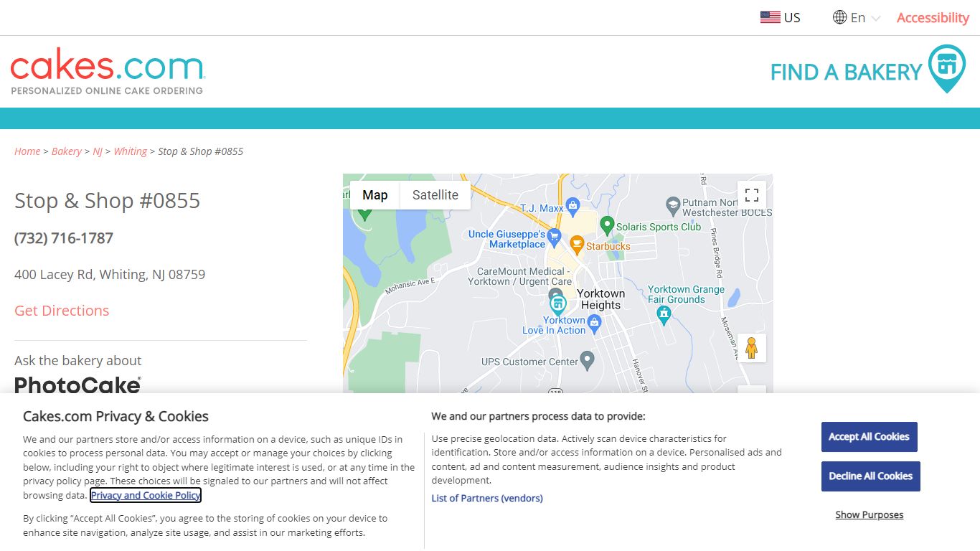The height and width of the screenshot is (551, 980).
Task: Switch the map to Satellite view
Action: (x=435, y=195)
